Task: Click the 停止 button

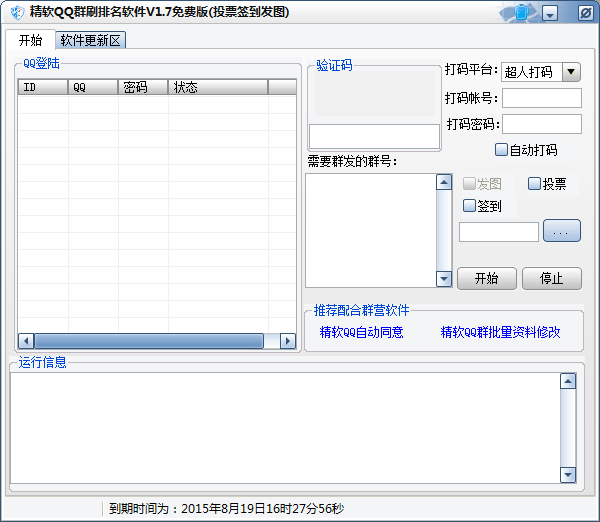Action: coord(552,278)
